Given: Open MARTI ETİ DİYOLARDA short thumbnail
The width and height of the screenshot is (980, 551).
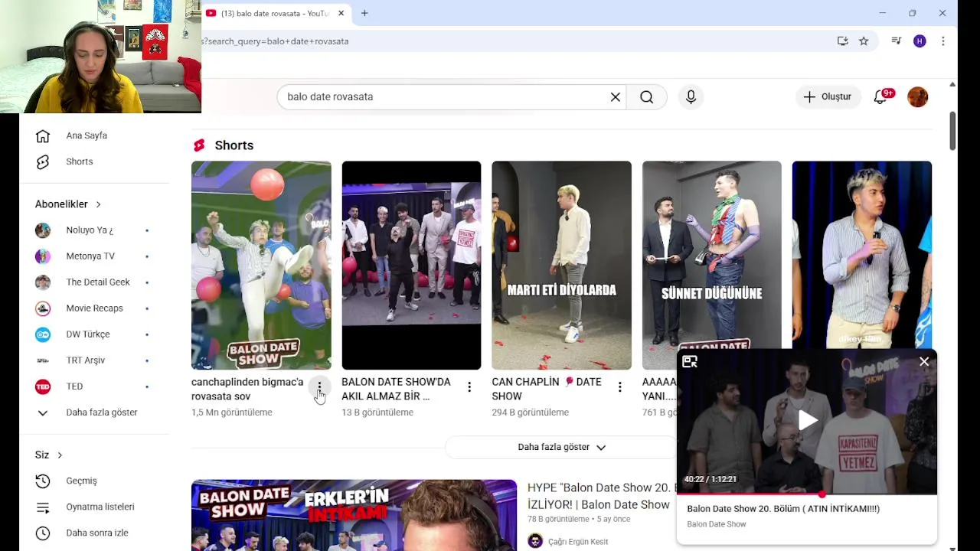Looking at the screenshot, I should (561, 266).
